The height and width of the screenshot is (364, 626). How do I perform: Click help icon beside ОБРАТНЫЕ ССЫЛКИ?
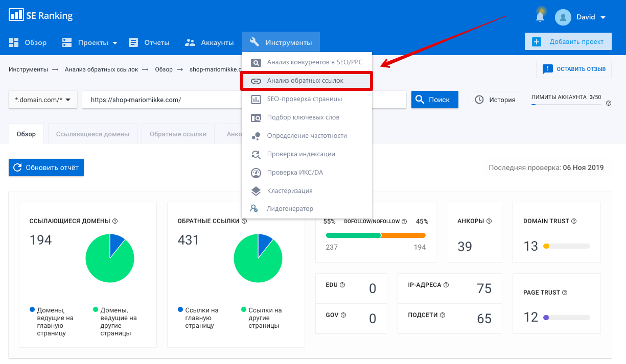click(244, 221)
